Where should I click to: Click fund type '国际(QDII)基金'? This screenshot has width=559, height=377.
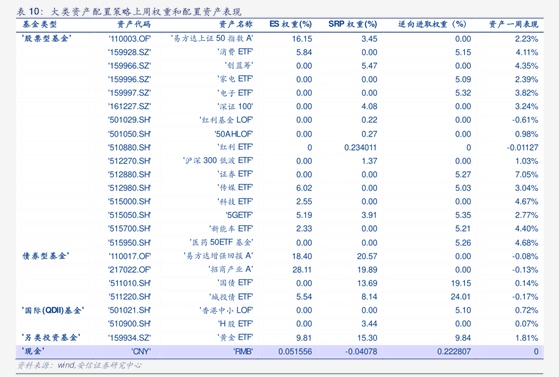pyautogui.click(x=53, y=310)
